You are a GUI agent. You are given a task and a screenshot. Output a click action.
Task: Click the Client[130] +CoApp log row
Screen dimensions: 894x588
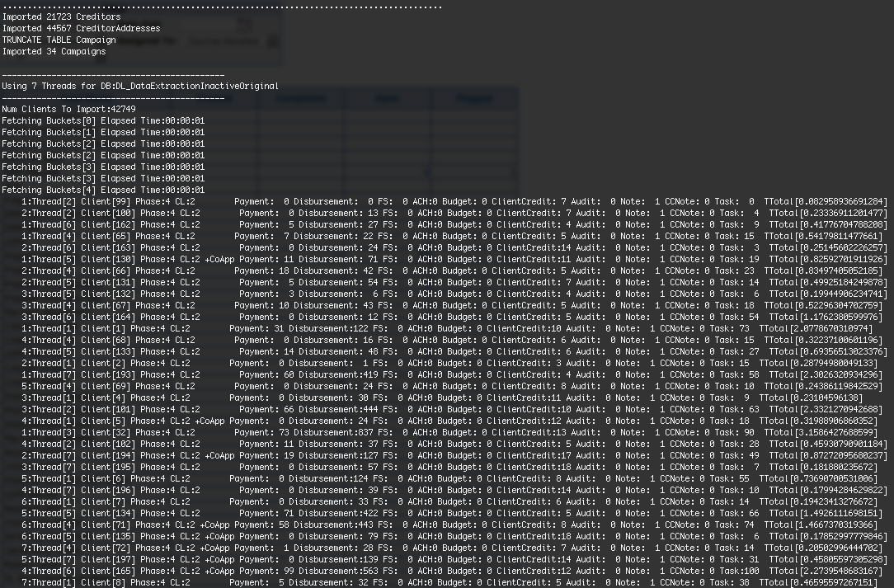click(455, 259)
